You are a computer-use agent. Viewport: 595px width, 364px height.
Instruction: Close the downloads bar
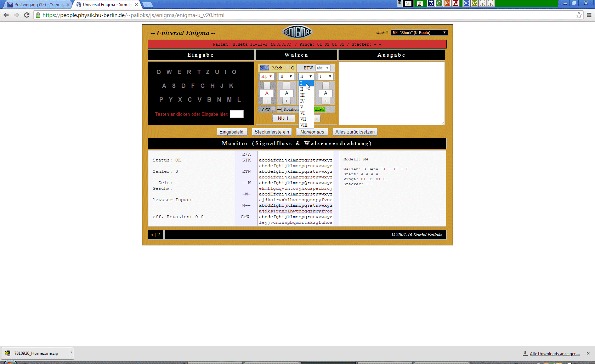(588, 353)
